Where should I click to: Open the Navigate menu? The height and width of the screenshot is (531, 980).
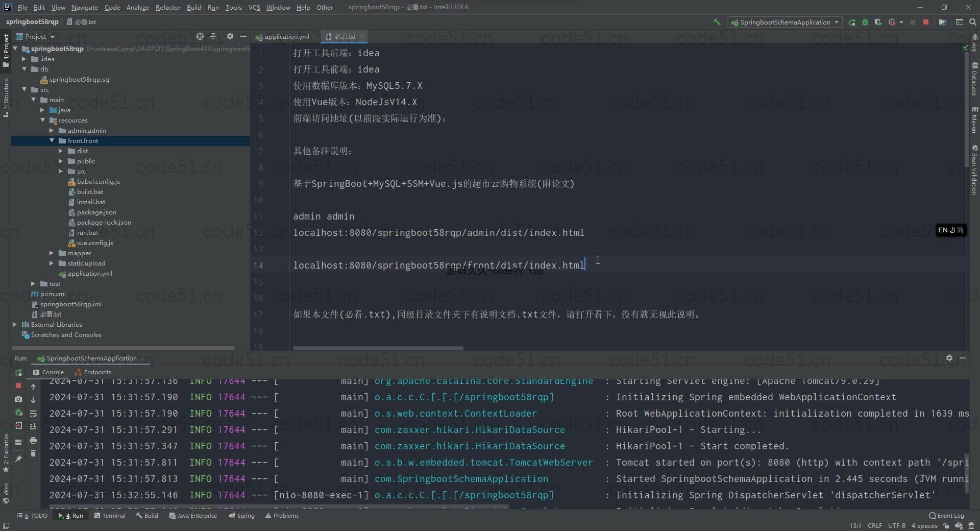[84, 7]
